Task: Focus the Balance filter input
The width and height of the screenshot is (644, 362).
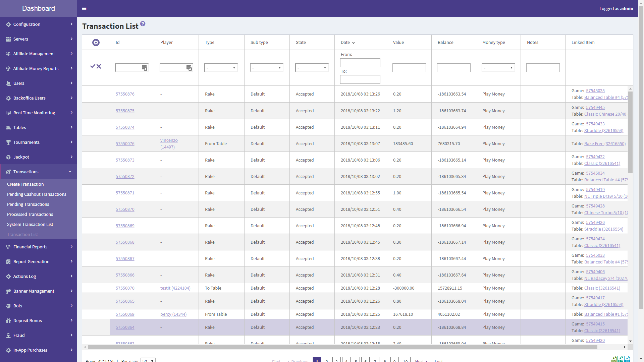Action: point(454,68)
